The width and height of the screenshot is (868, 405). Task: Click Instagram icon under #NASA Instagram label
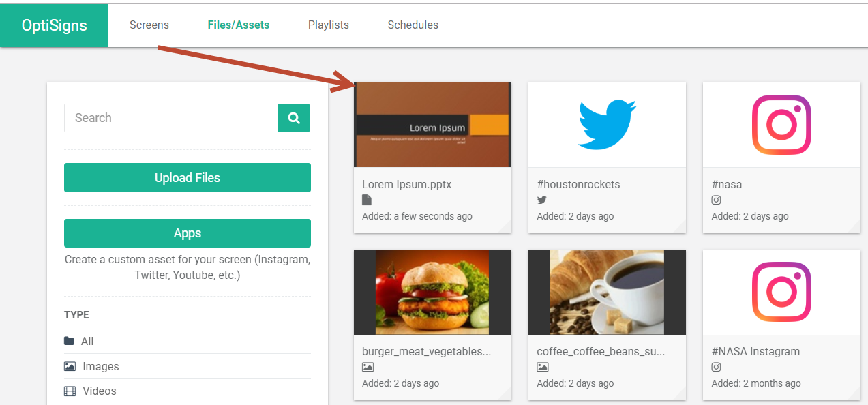tap(717, 367)
